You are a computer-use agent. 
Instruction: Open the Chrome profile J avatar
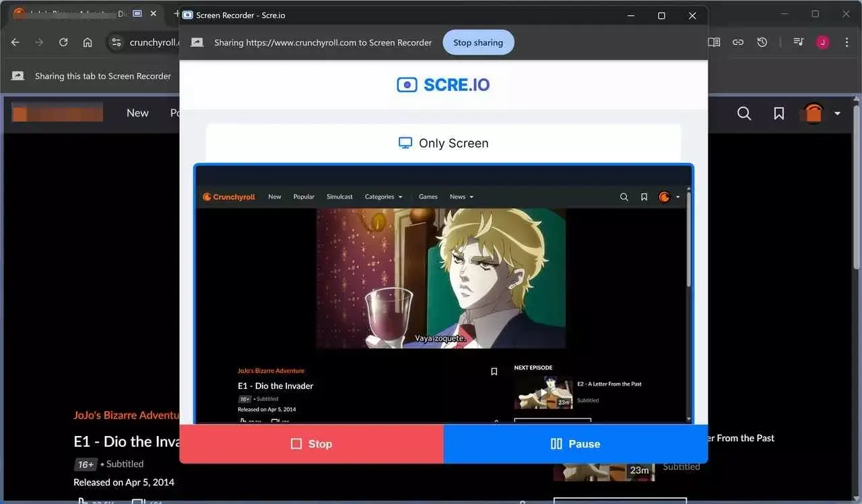coord(822,42)
